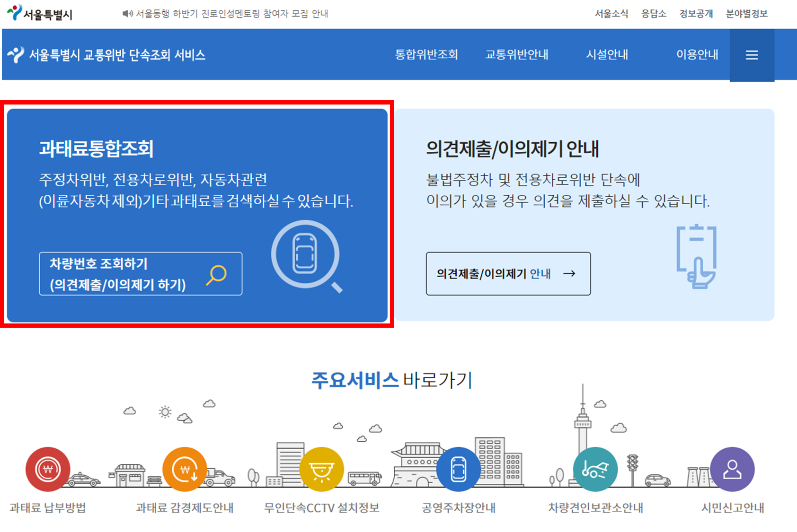The image size is (797, 532).
Task: Click 의견제출/이의제기 안내 button
Action: [x=508, y=274]
